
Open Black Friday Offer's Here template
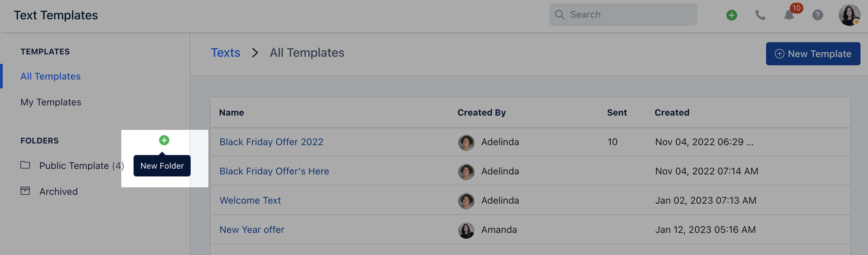click(x=274, y=171)
